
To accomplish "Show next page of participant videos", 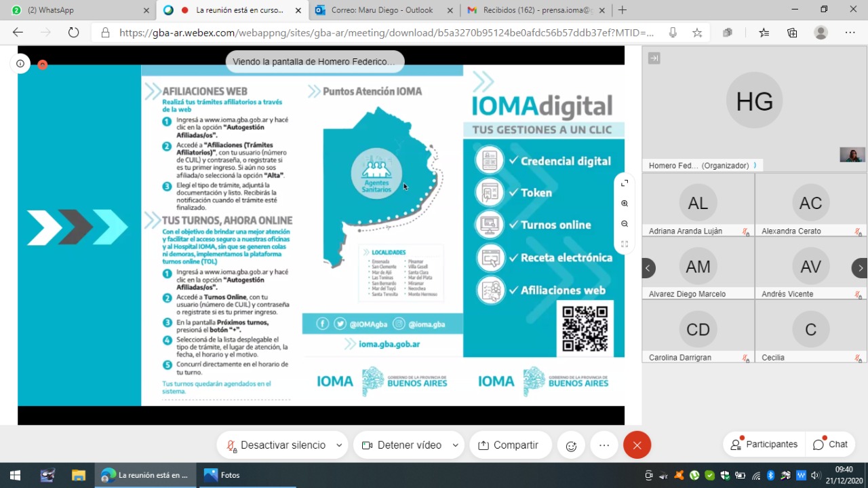I will click(860, 268).
